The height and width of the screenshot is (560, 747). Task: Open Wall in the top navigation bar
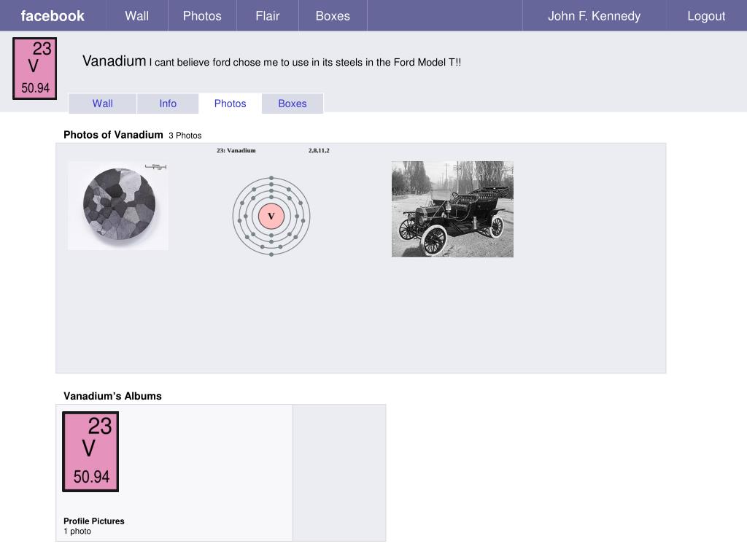(x=136, y=16)
